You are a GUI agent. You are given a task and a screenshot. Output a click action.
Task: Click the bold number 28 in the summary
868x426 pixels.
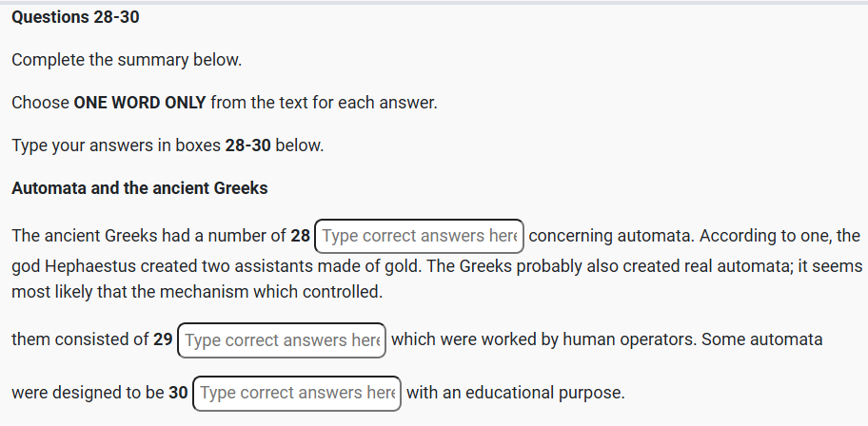(x=300, y=236)
